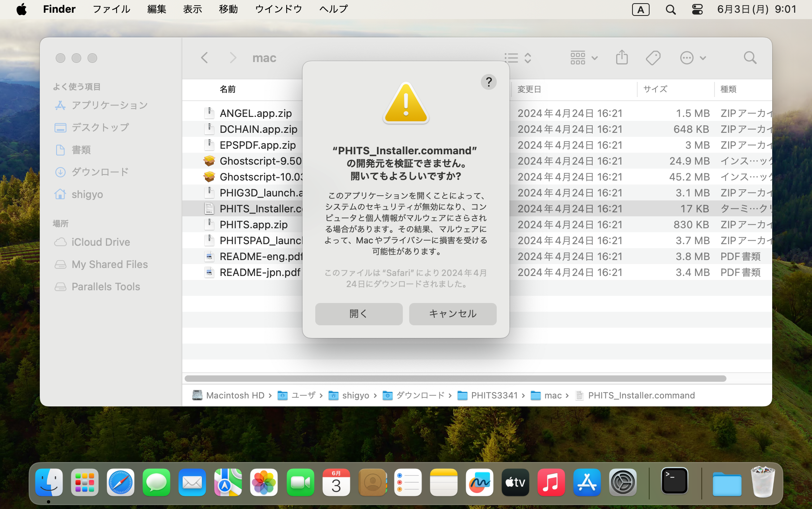
Task: Open the 移動 menu
Action: [x=228, y=9]
